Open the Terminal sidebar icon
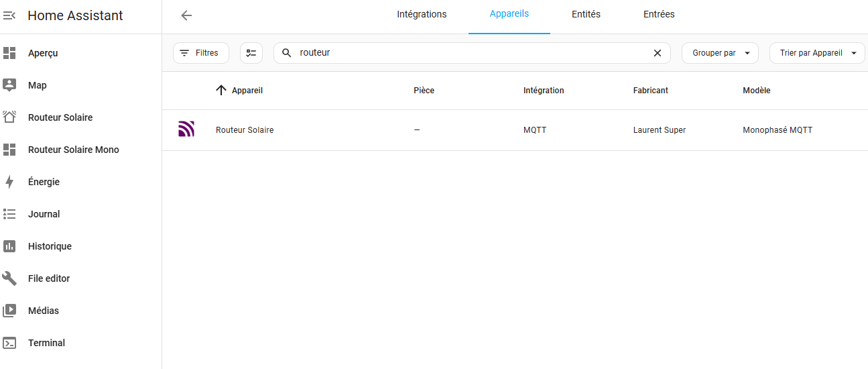Viewport: 868px width, 369px height. pyautogui.click(x=9, y=343)
